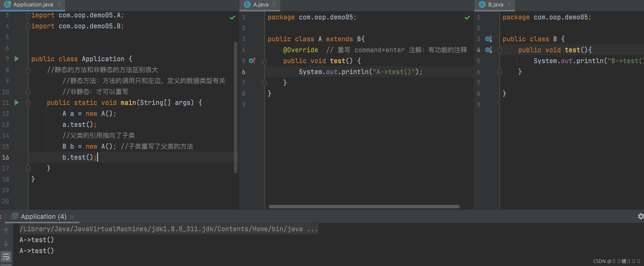Viewport: 644px width, 266px height.
Task: Click subclass marker on B.java line 3
Action: [x=488, y=39]
